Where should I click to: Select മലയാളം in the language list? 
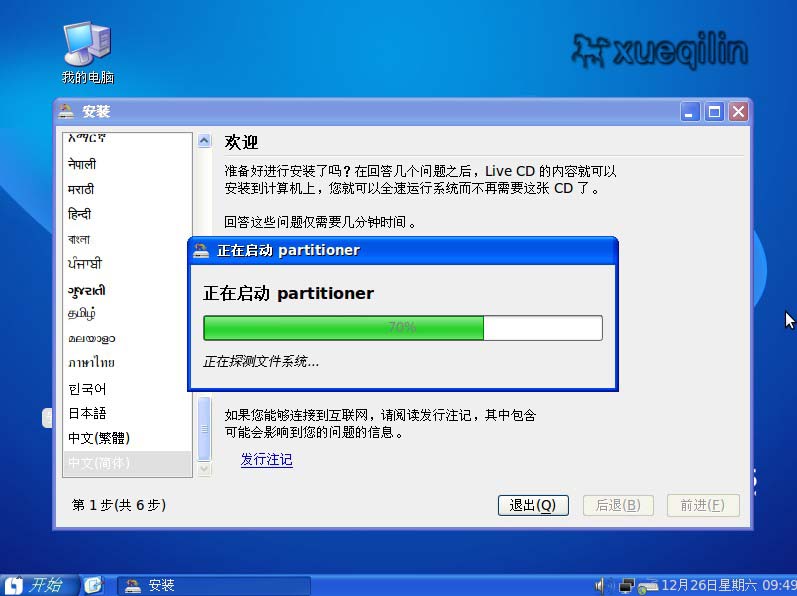[x=127, y=338]
